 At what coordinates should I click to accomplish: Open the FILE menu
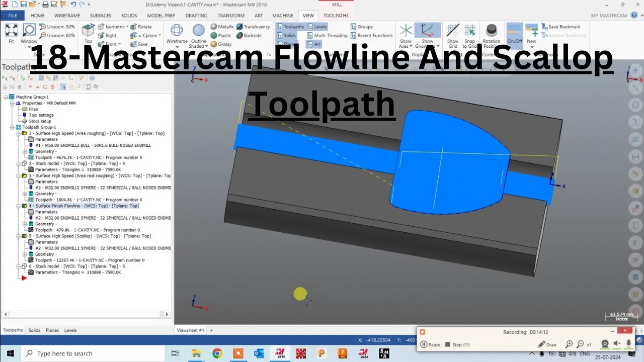point(13,16)
